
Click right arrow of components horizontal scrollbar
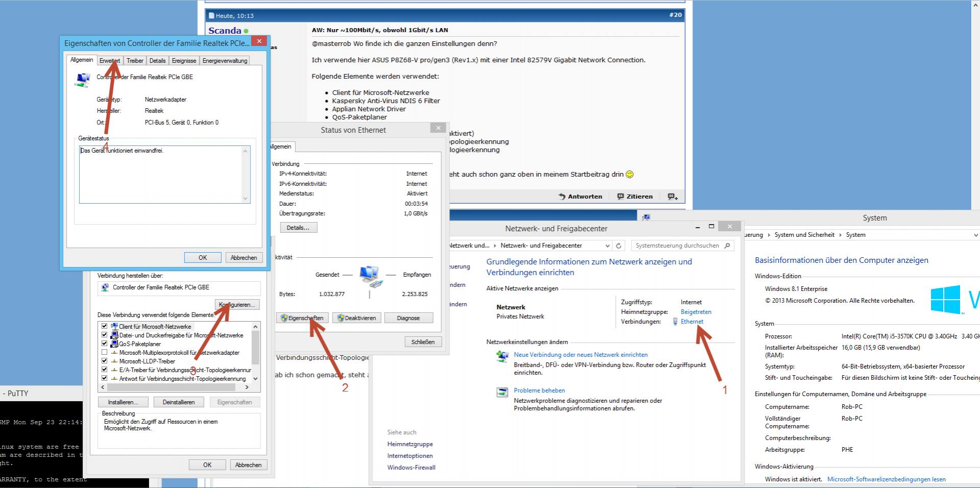pos(248,387)
